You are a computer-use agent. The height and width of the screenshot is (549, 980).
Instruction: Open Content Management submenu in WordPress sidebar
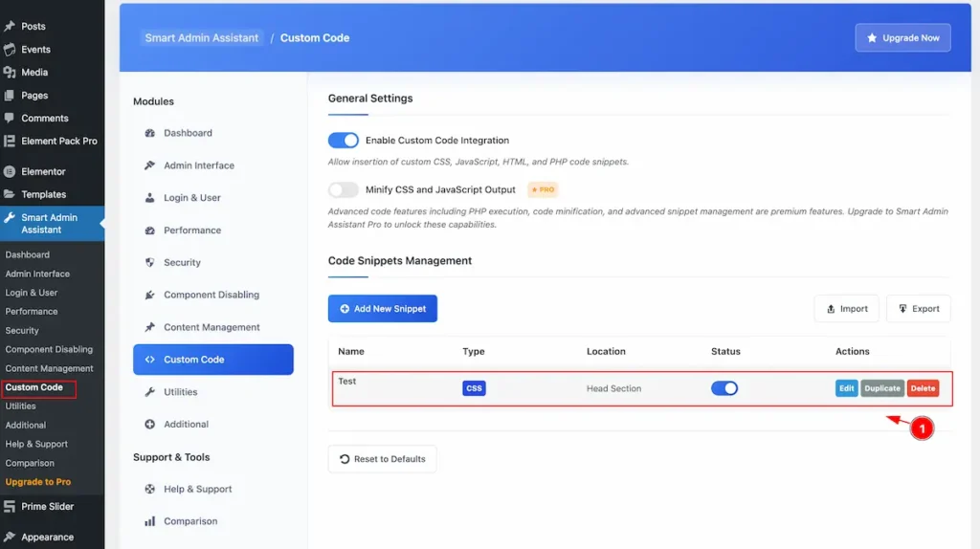coord(50,368)
